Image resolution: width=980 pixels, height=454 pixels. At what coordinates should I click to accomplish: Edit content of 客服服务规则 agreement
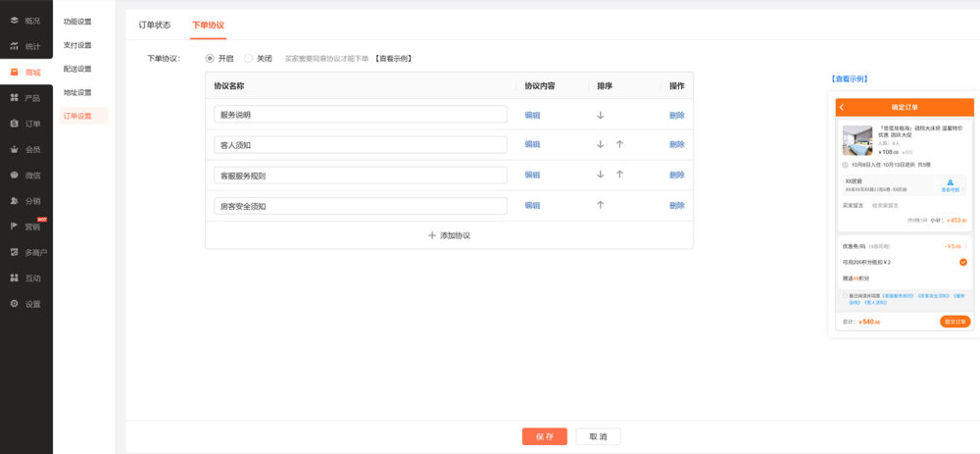(x=532, y=175)
